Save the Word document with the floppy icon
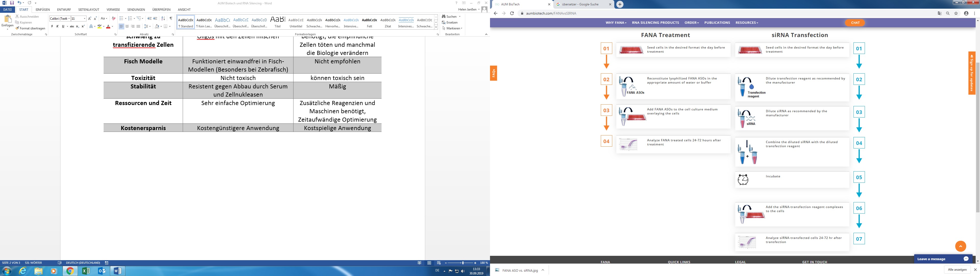The image size is (980, 276). tap(12, 3)
